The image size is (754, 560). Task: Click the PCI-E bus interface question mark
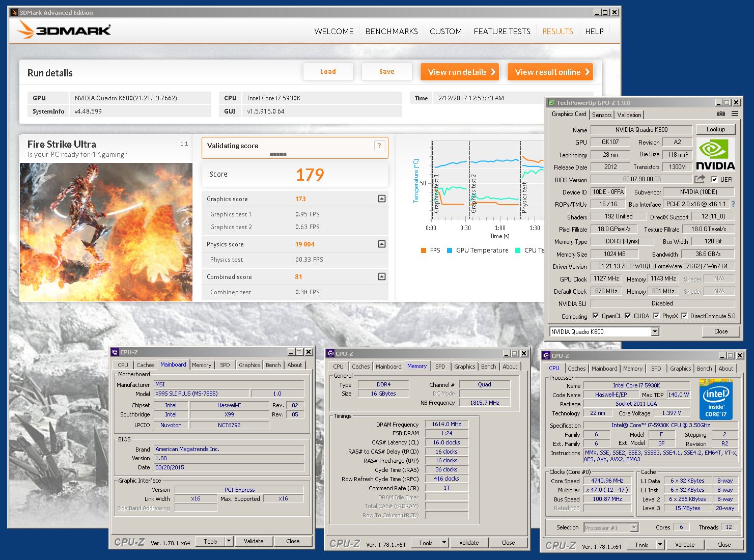point(733,204)
